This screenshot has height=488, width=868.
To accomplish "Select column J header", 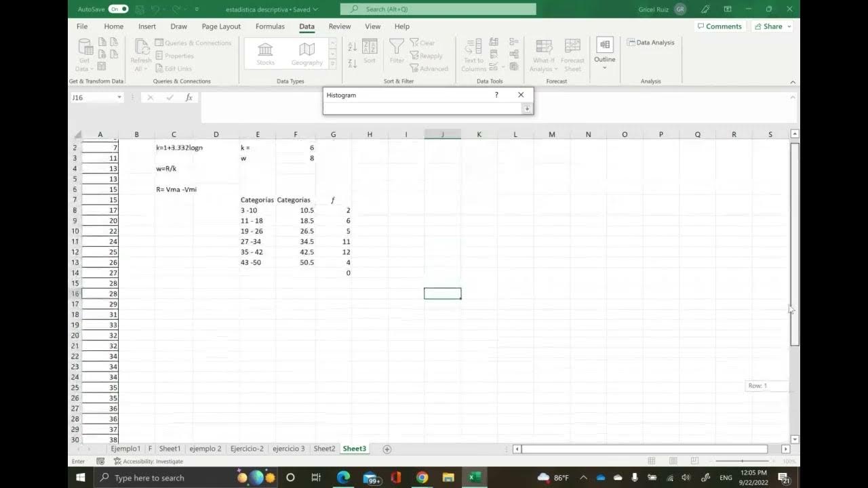I will pos(442,134).
